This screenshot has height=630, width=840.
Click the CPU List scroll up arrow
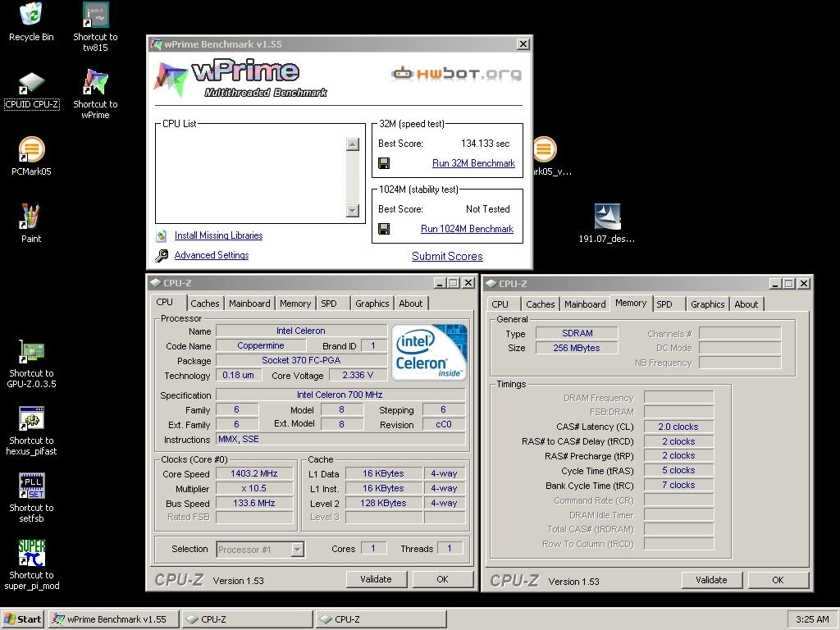point(353,144)
